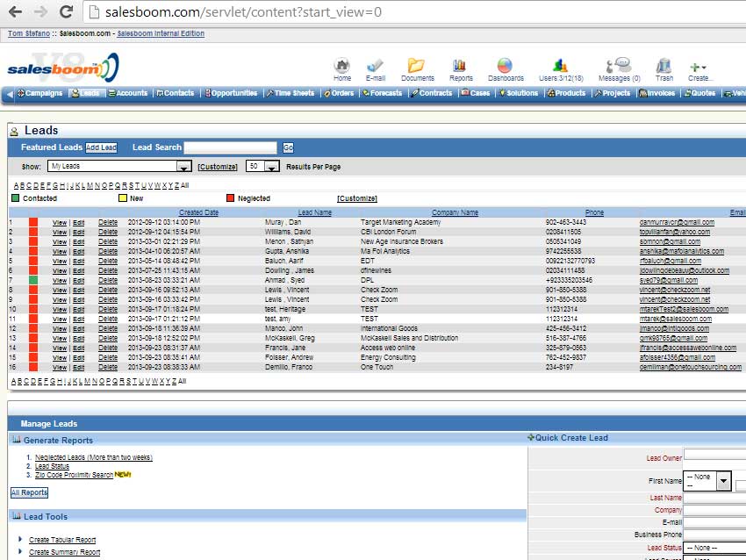Open the Accounts tab
Viewport: 746px width, 560px height.
click(x=128, y=93)
